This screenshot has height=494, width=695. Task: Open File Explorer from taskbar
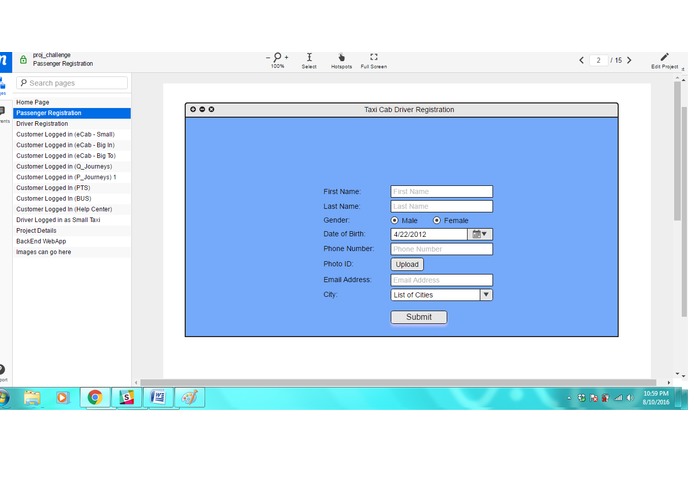[32, 398]
